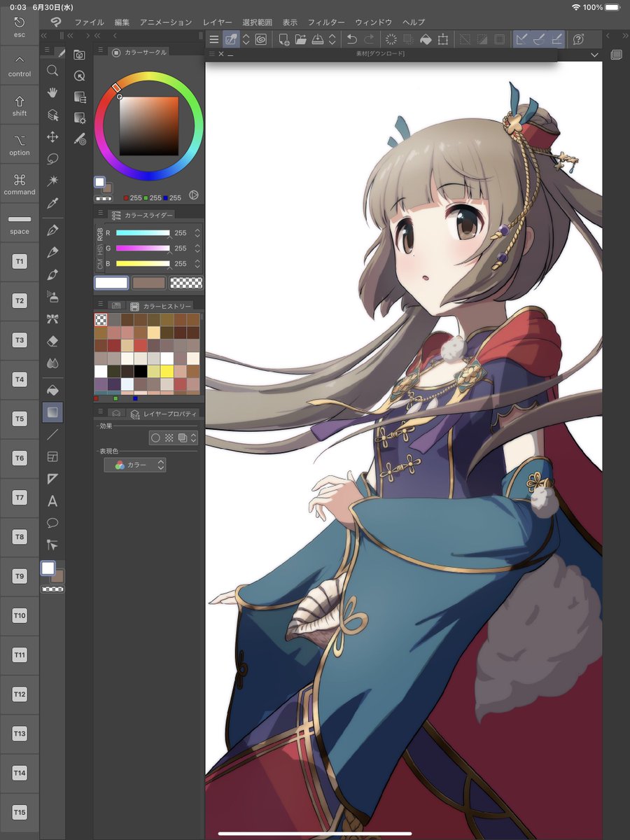Toggle the shift modifier key
This screenshot has width=630, height=840.
pos(20,106)
